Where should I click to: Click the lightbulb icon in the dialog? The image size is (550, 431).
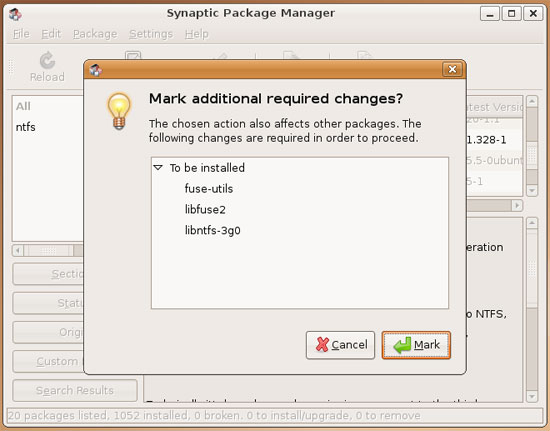click(x=119, y=111)
